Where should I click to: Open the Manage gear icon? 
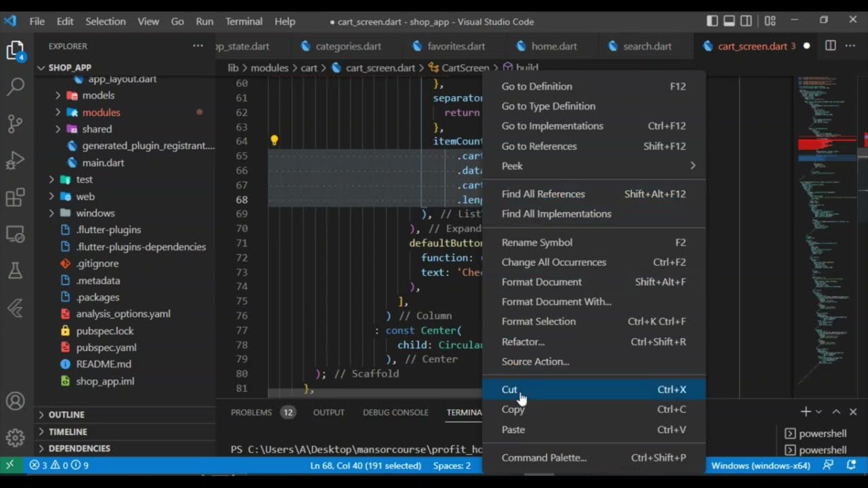tap(15, 436)
